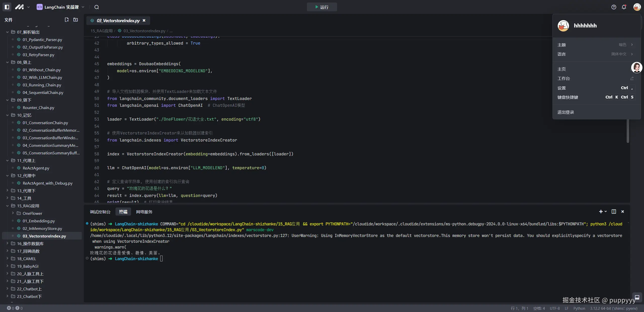This screenshot has height=312, width=644.
Task: Close the 03_VectorstoreIndex.py editor tab
Action: tap(144, 20)
